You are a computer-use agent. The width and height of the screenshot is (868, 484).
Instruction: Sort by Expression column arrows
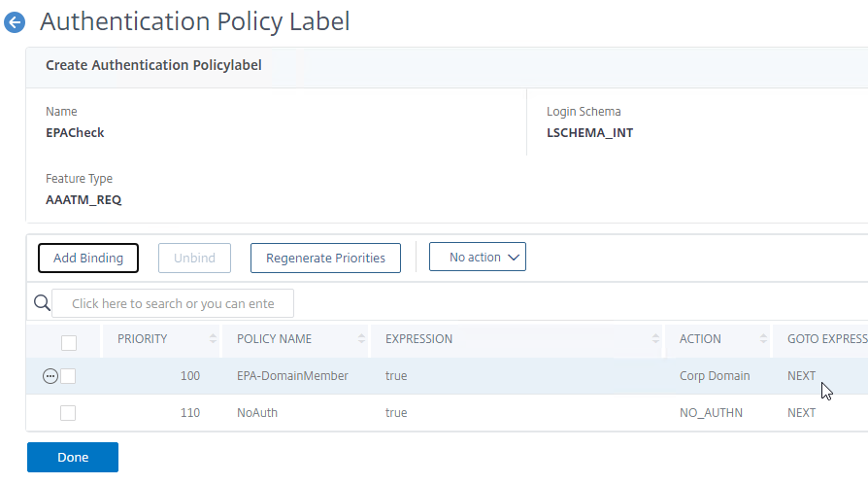point(655,339)
